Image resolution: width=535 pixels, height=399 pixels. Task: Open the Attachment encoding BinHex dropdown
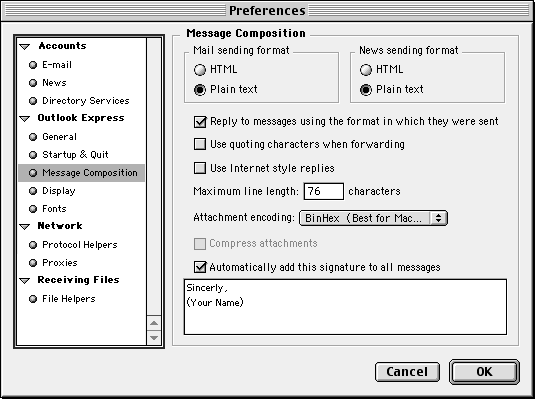(x=373, y=218)
